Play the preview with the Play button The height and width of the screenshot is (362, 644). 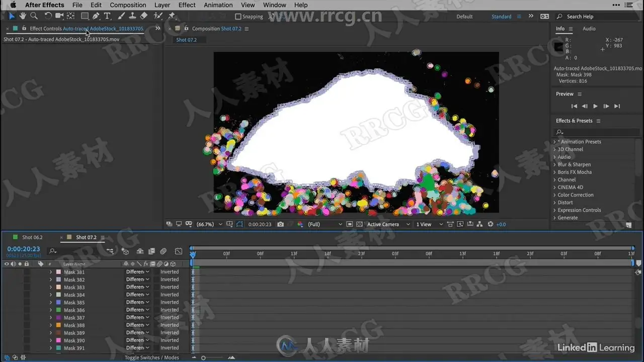coord(595,106)
